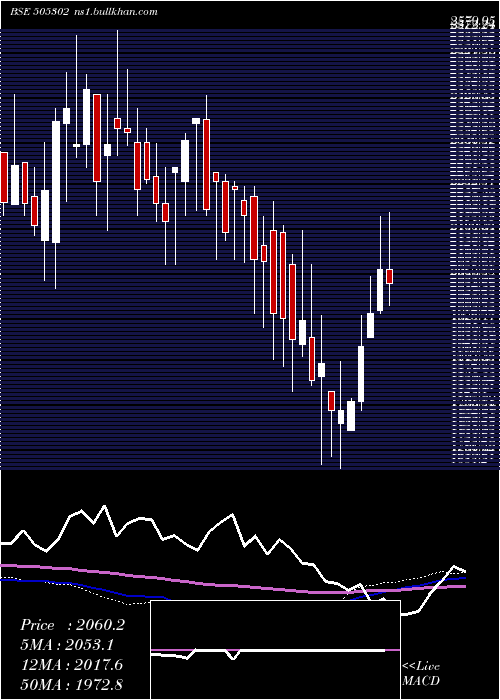Viewport: 500px width, 700px height.
Task: Click the 50MA : 1972.8 reading
Action: [x=72, y=684]
